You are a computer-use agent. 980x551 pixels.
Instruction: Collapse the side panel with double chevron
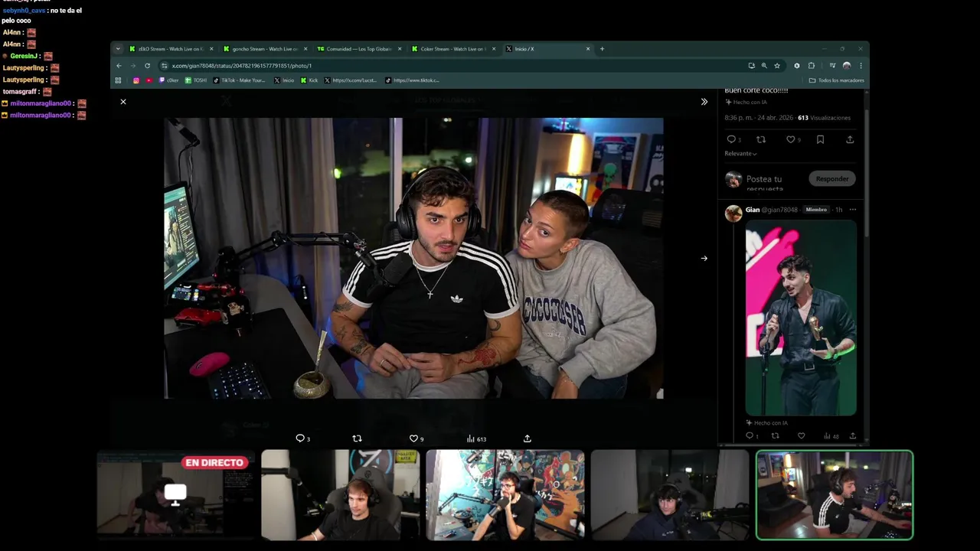(704, 102)
